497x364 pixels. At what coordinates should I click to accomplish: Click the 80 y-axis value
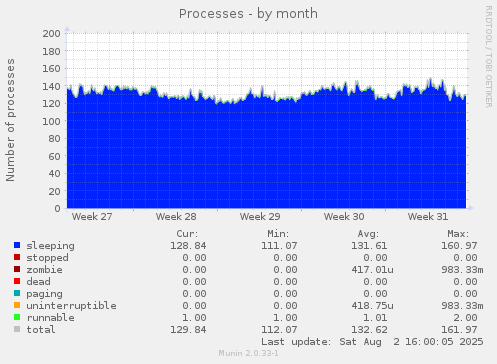click(55, 138)
